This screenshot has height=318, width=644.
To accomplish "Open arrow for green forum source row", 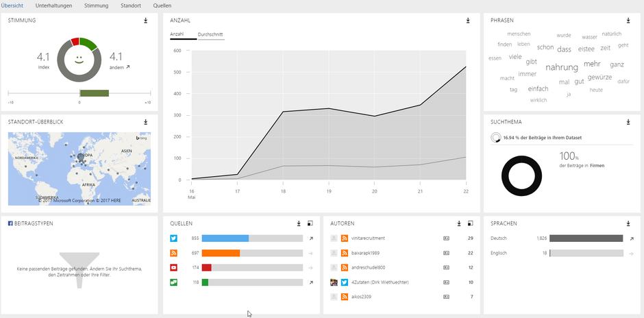I will (x=311, y=282).
